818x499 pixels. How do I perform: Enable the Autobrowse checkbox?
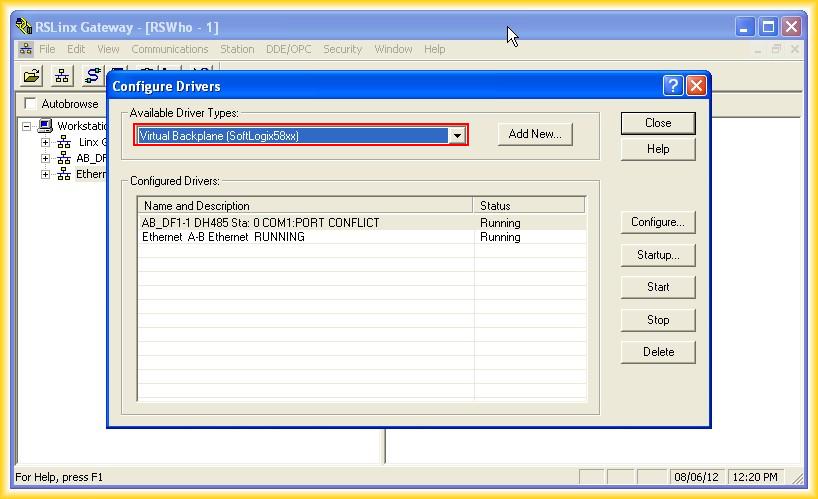pos(30,104)
